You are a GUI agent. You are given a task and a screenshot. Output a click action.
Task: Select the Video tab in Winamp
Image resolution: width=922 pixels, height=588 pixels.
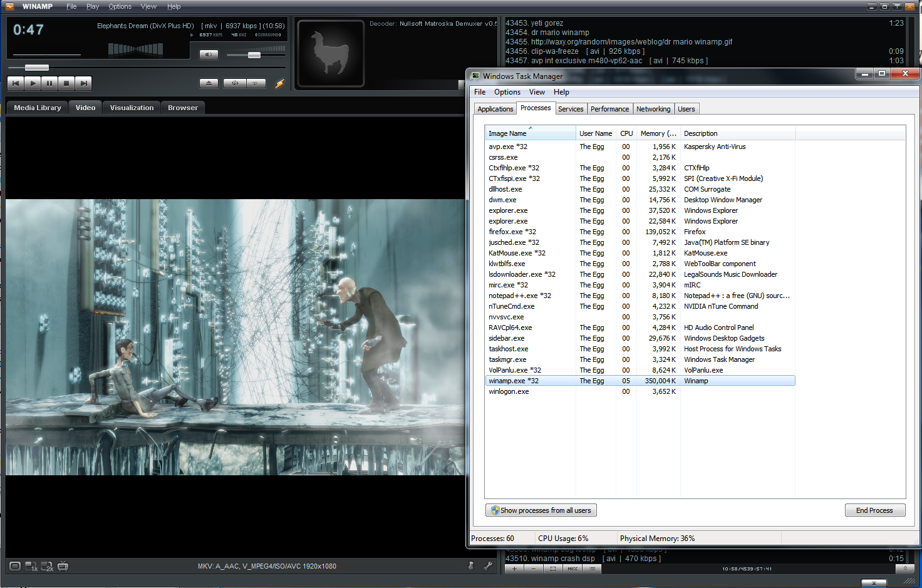(85, 108)
